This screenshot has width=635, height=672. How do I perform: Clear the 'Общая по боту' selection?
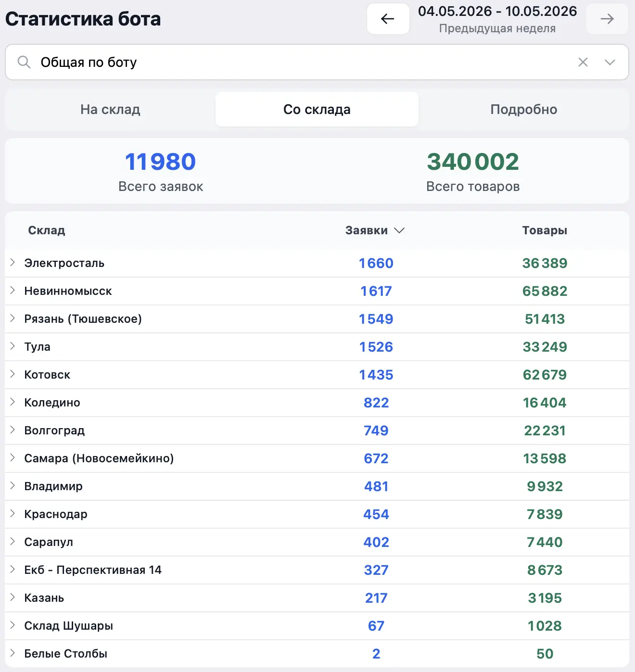(583, 62)
